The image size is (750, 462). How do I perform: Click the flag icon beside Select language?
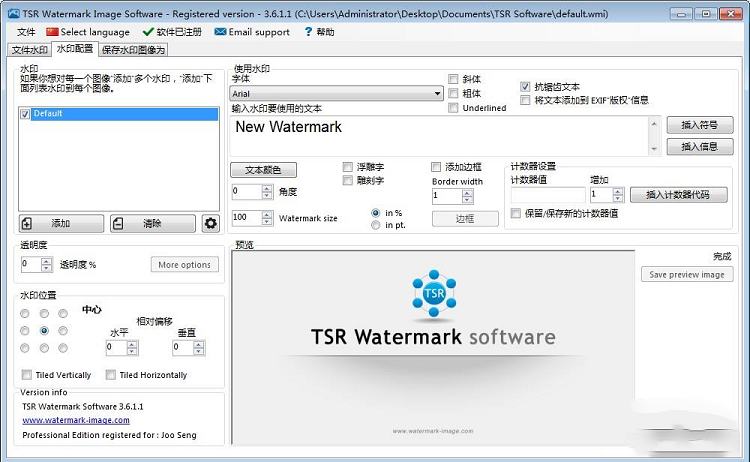click(x=52, y=32)
